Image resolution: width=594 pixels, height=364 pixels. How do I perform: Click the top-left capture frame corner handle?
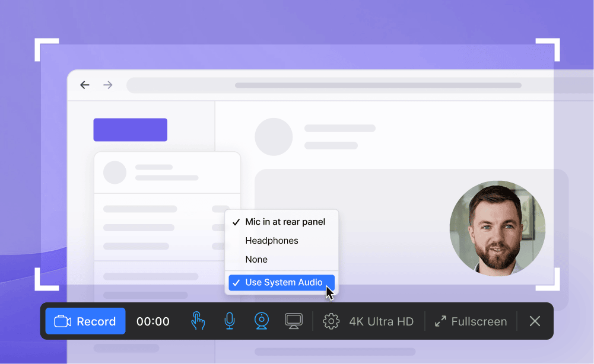tap(46, 49)
